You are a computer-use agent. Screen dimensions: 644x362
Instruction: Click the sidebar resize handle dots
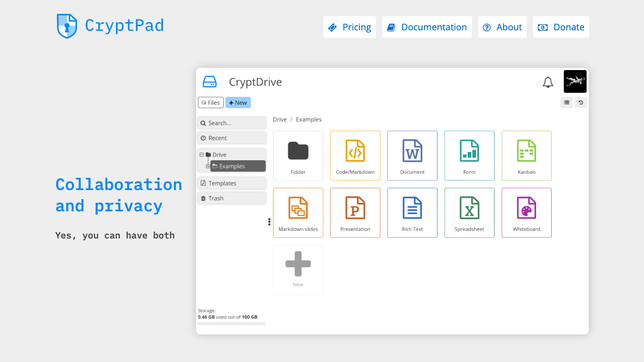coord(269,222)
